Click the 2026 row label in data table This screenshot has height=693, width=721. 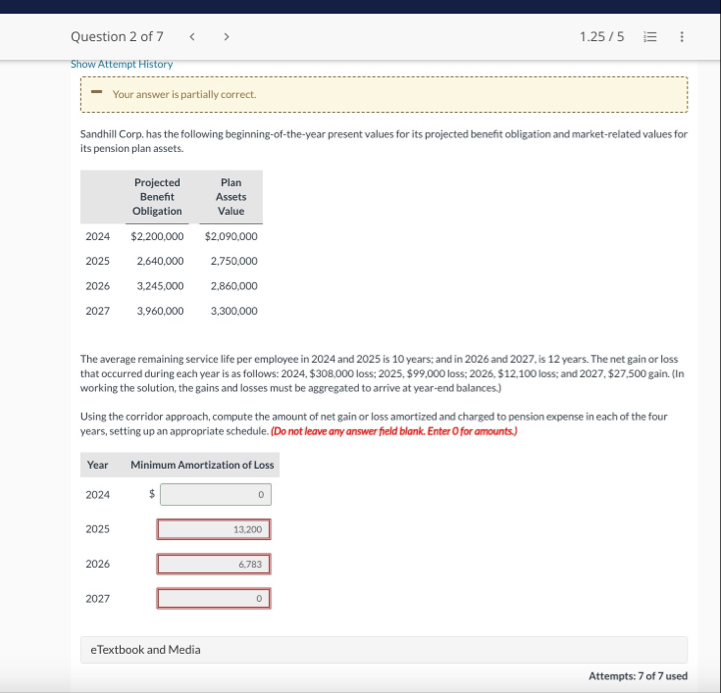coord(97,286)
